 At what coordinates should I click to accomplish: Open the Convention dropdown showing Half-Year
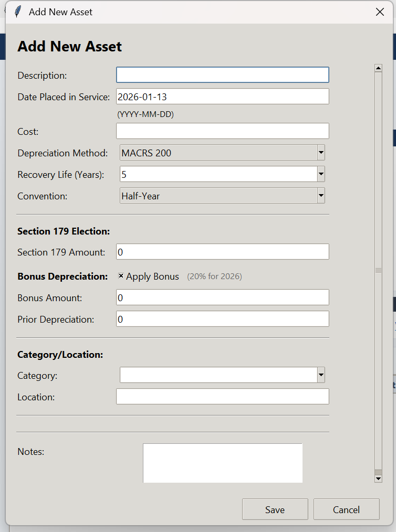pos(320,195)
